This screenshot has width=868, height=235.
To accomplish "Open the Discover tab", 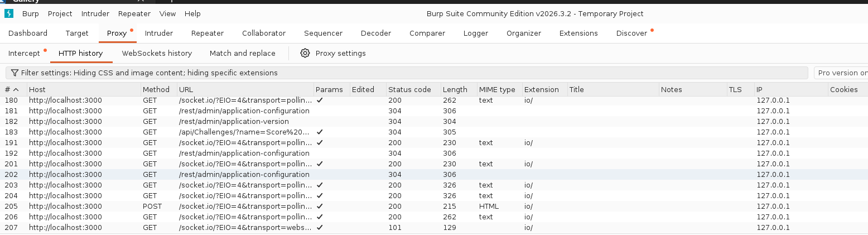I will (x=631, y=33).
